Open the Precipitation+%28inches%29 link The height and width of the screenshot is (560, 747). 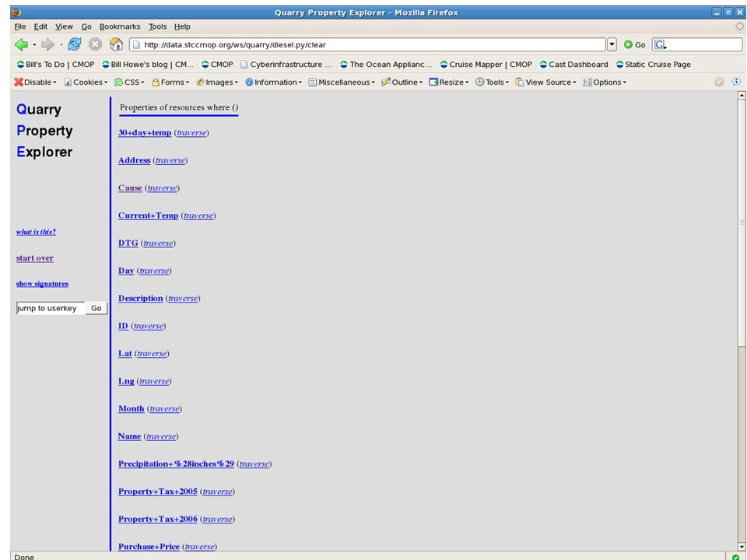pos(177,464)
